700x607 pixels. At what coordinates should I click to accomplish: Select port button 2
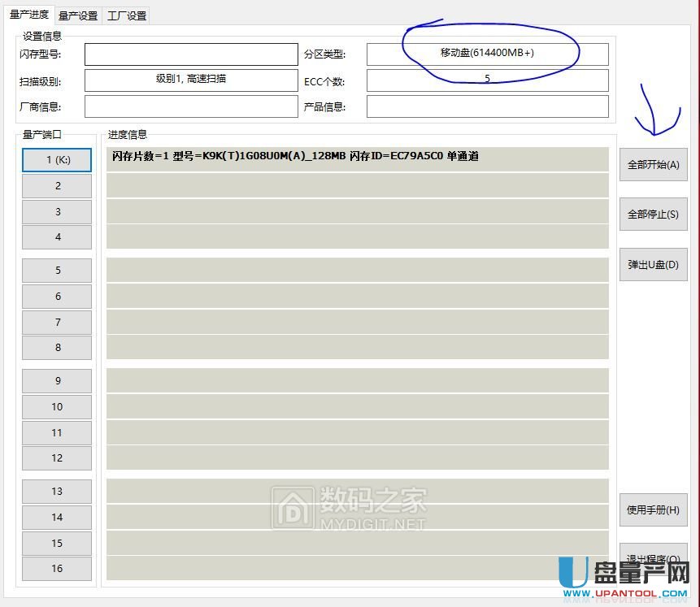pos(57,186)
